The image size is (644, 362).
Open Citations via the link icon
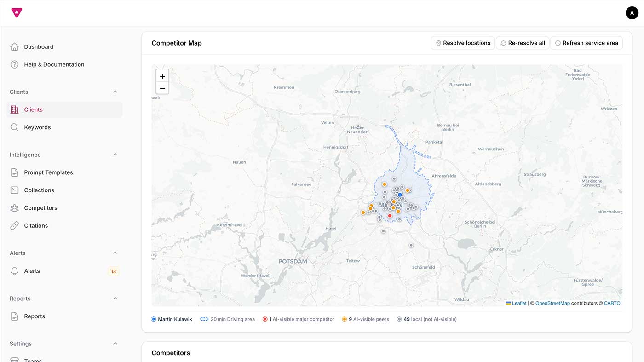click(x=14, y=225)
